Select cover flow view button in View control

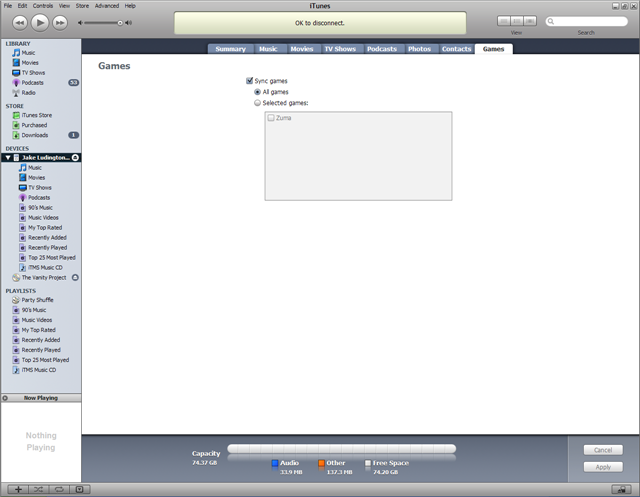click(530, 21)
